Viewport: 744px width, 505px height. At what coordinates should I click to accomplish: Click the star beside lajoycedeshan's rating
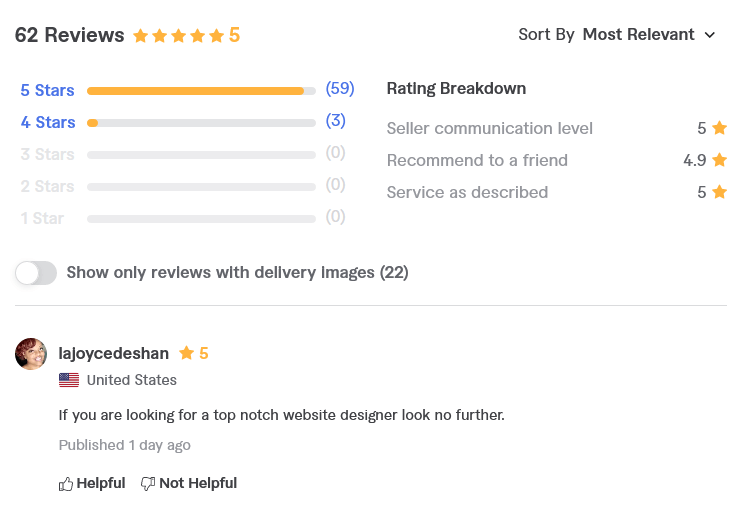[186, 353]
